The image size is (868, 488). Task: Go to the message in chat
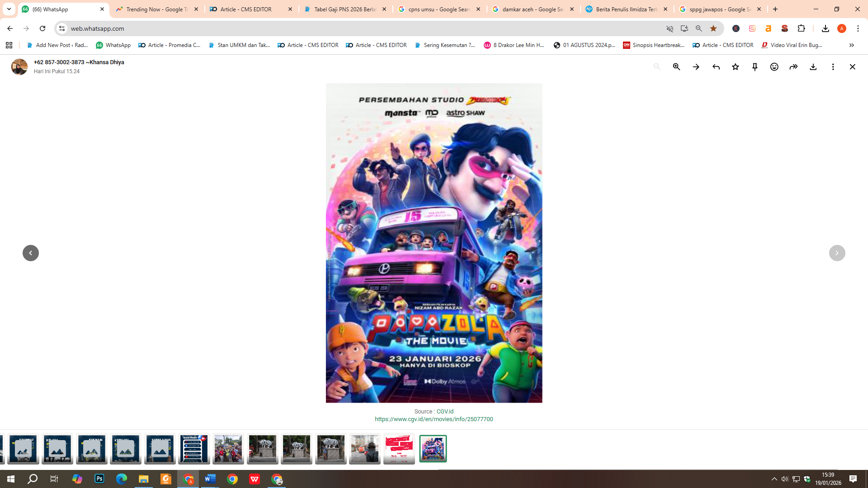tap(696, 67)
